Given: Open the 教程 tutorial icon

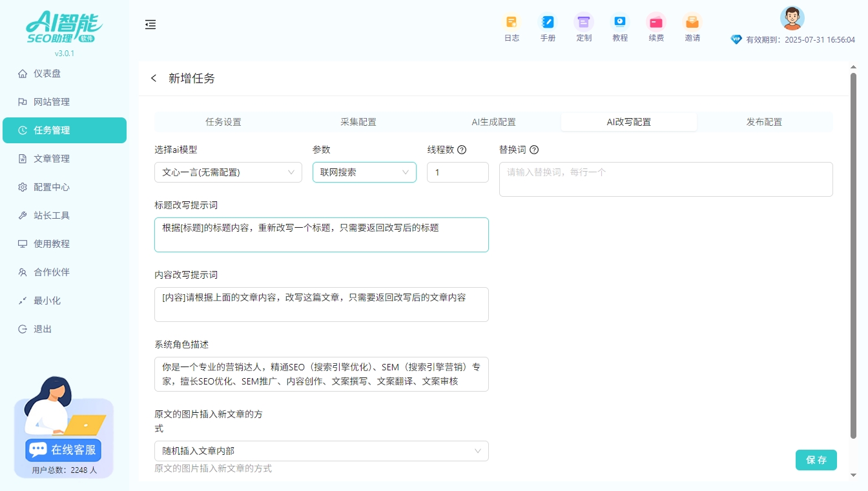Looking at the screenshot, I should (619, 27).
